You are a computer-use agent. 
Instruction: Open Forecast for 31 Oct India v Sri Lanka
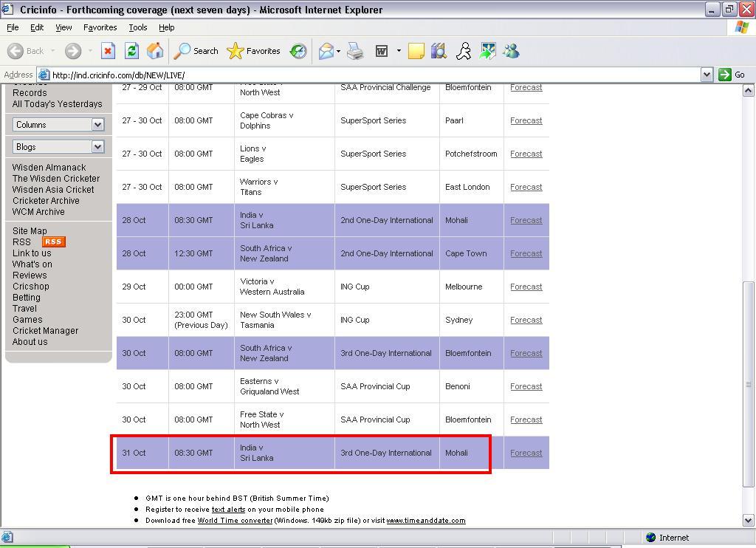[526, 453]
